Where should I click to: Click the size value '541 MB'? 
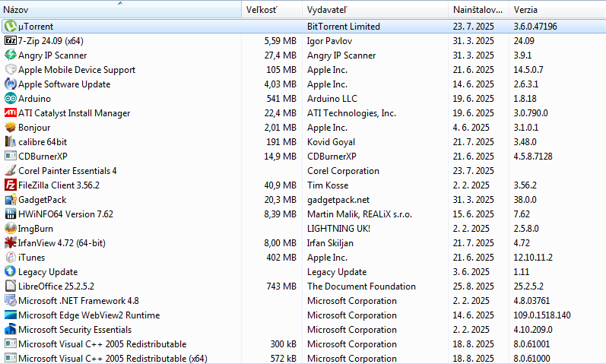click(281, 99)
